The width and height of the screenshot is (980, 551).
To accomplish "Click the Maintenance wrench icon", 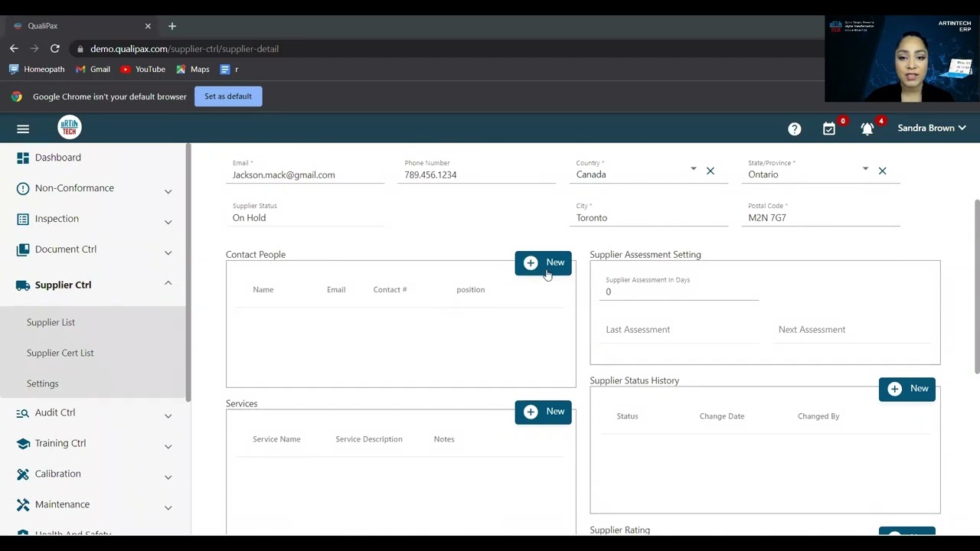I will pyautogui.click(x=23, y=504).
